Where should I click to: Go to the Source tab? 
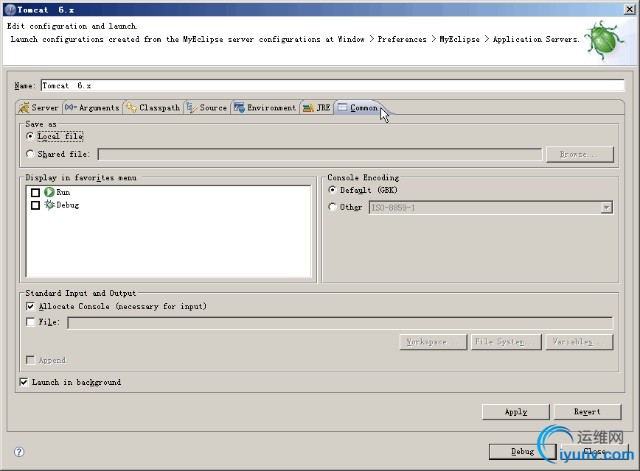(207, 108)
